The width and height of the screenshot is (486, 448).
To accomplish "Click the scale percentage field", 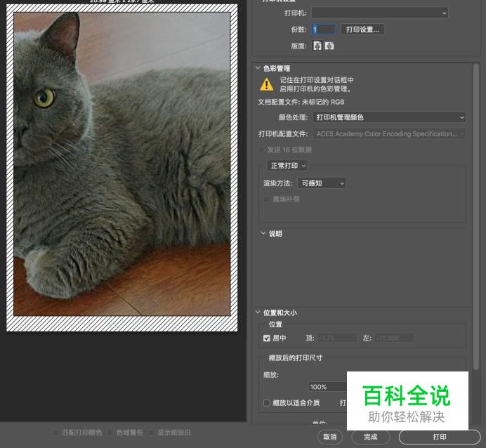I will [x=327, y=387].
